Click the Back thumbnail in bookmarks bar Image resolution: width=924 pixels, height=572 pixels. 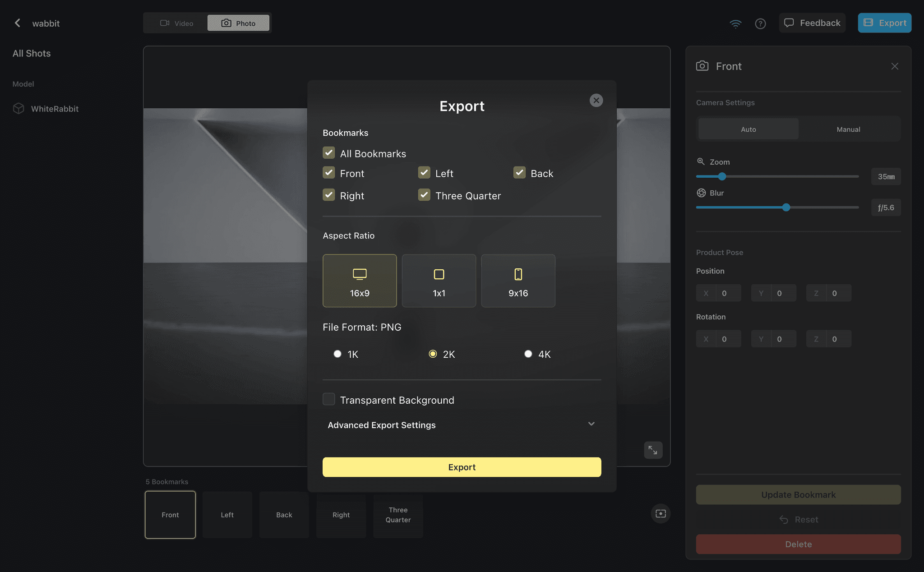coord(284,515)
